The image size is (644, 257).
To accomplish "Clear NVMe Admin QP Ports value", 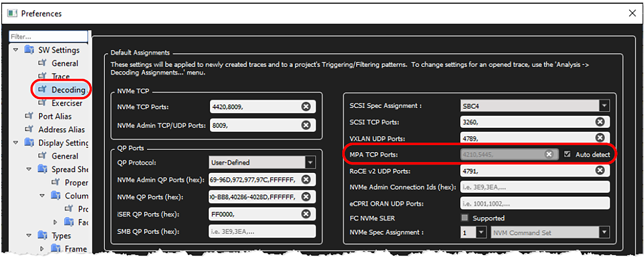I will click(306, 179).
